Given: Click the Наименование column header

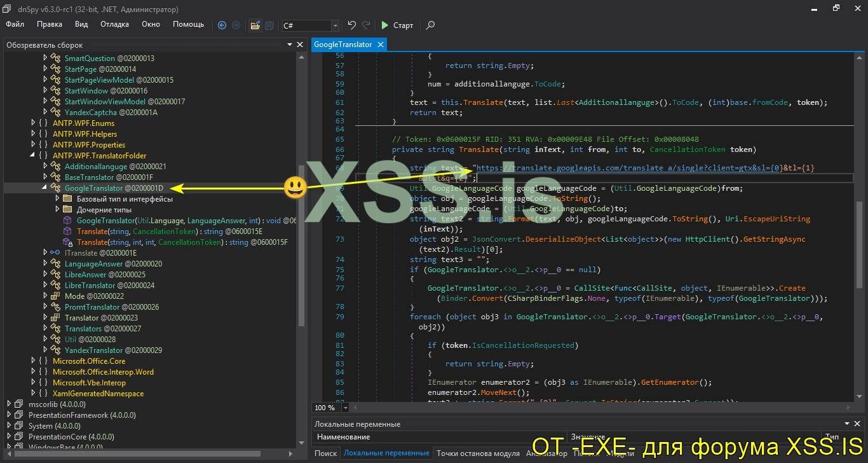Looking at the screenshot, I should [x=343, y=437].
